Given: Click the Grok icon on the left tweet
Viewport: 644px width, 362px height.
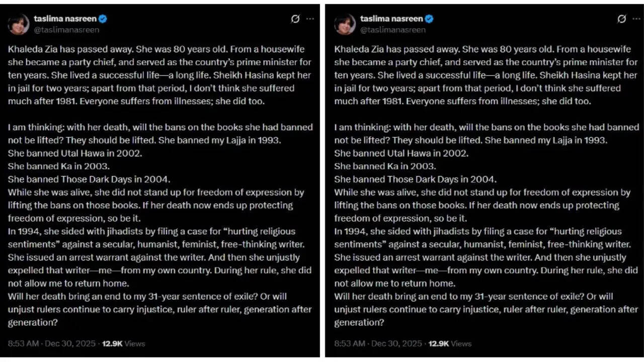Looking at the screenshot, I should point(295,19).
